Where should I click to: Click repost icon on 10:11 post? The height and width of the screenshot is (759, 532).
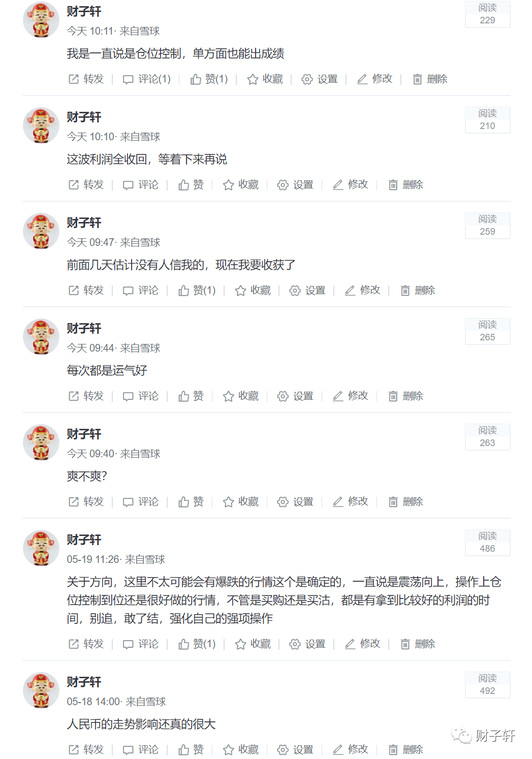(74, 79)
